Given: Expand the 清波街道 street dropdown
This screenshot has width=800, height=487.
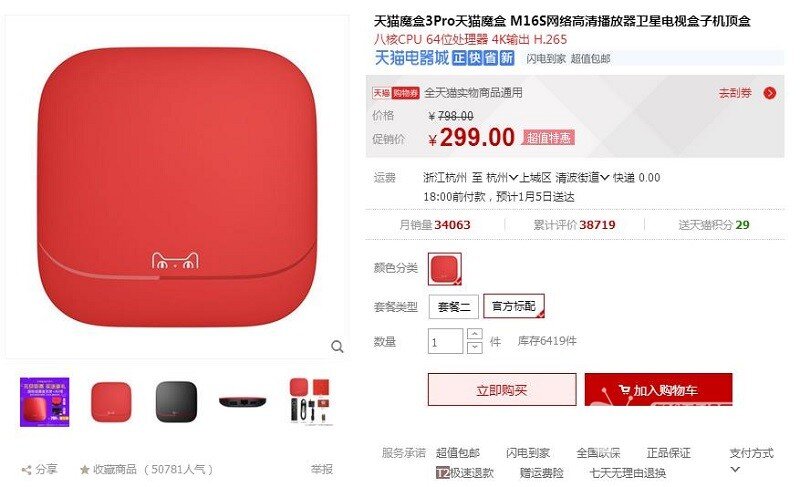Looking at the screenshot, I should 582,177.
